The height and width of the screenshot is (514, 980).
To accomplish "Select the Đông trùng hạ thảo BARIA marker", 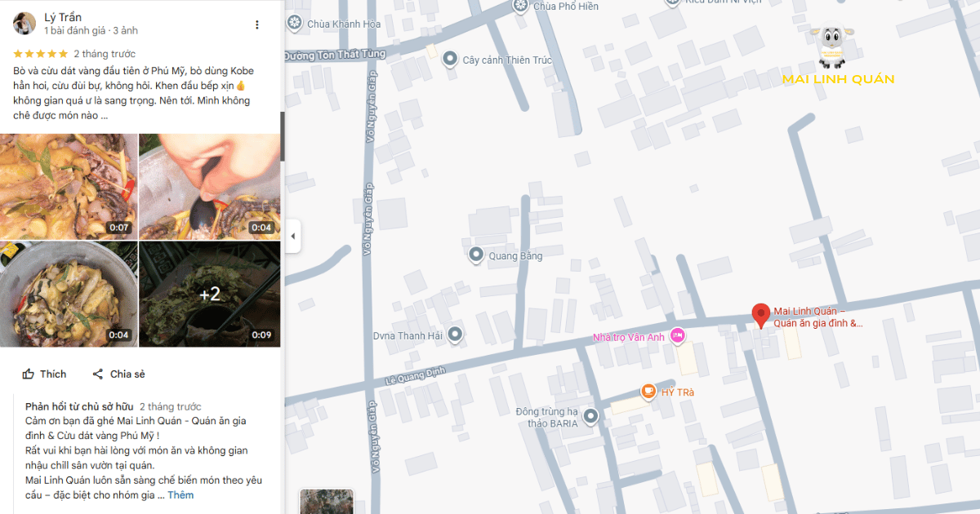I will (590, 417).
